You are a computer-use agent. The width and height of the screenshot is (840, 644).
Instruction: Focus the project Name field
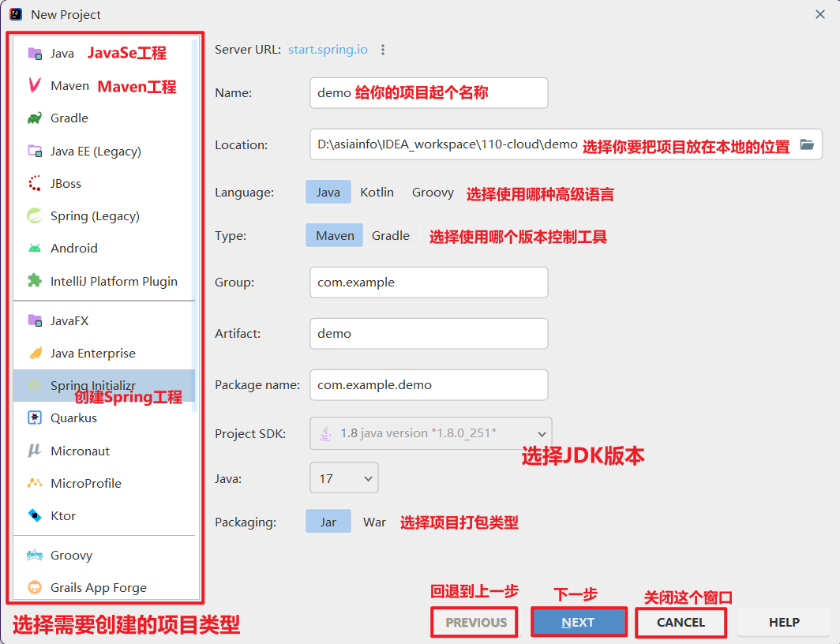tap(429, 92)
